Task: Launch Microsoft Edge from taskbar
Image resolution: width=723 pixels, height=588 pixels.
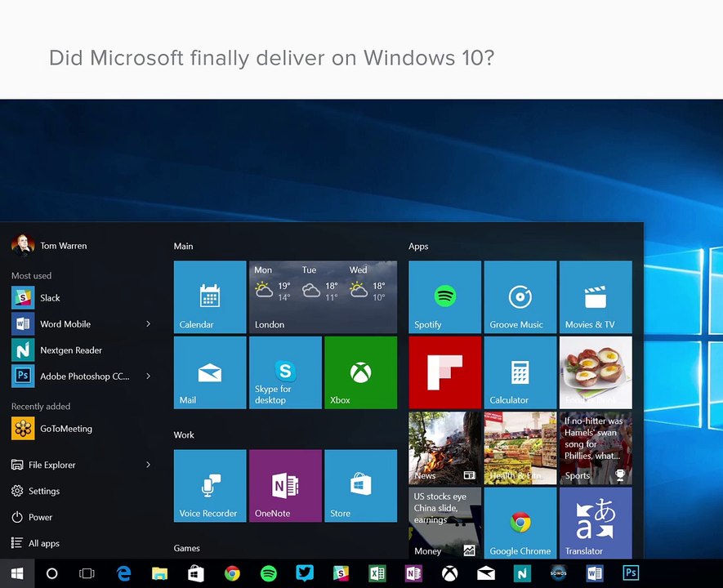Action: click(123, 573)
